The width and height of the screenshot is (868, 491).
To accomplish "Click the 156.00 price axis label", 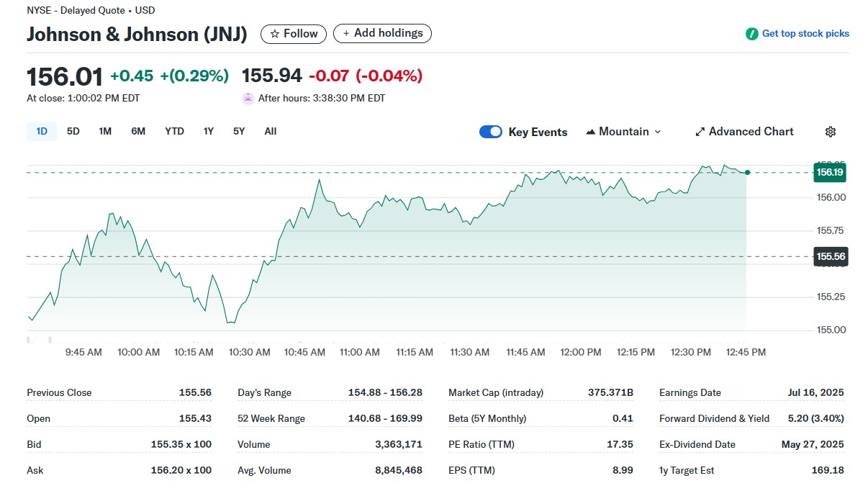I will [x=831, y=197].
